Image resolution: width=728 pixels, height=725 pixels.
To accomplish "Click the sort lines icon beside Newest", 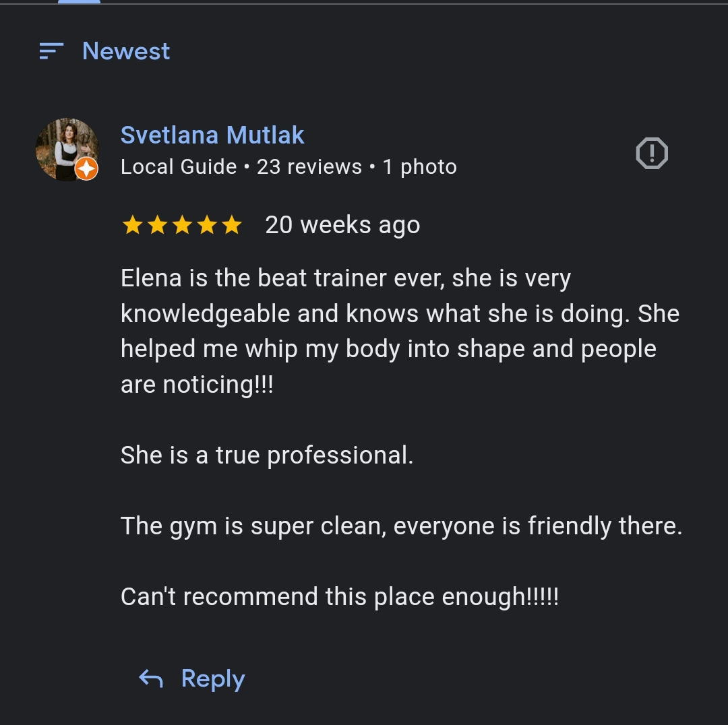I will click(x=51, y=51).
